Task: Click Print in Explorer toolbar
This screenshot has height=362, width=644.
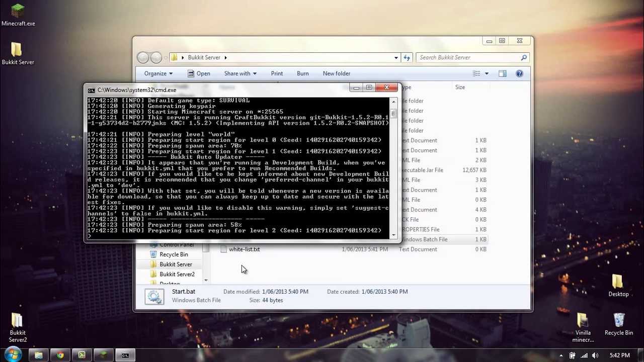Action: tap(277, 73)
